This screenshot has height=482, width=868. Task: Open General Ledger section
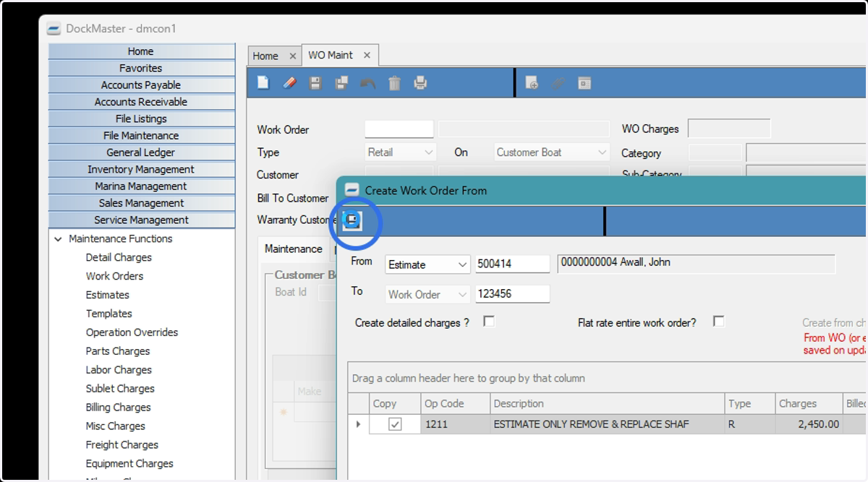tap(141, 152)
